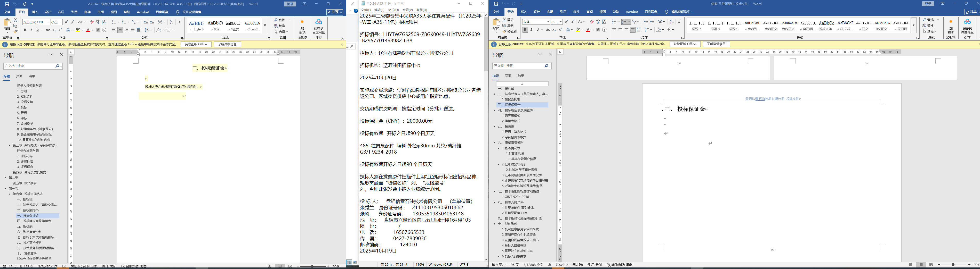980x269 pixels.
Task: Toggle Italic in the left Word window
Action: pos(31,30)
